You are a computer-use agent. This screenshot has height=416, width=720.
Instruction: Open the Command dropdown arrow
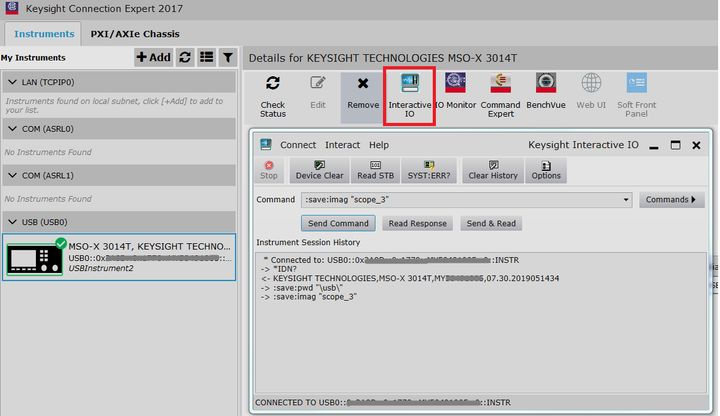click(x=625, y=200)
